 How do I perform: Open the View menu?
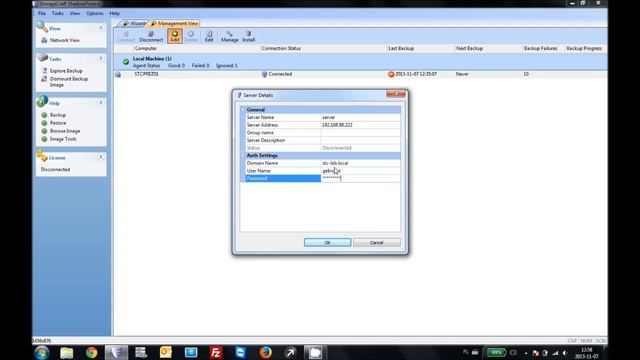(x=75, y=13)
